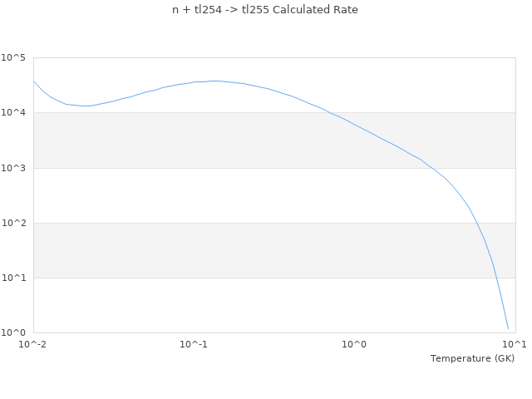Select the 10^-1 x-axis tick label
The height and width of the screenshot is (399, 532).
(x=194, y=344)
